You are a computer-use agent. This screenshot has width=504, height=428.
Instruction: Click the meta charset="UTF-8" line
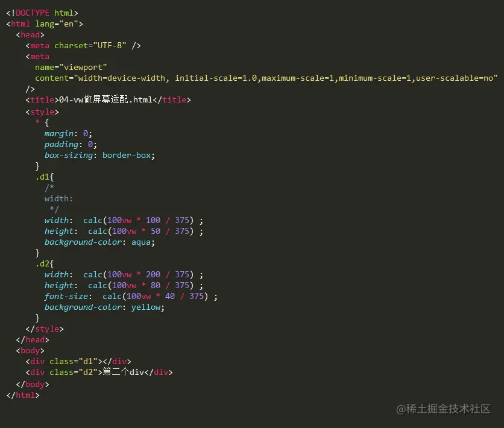point(83,46)
